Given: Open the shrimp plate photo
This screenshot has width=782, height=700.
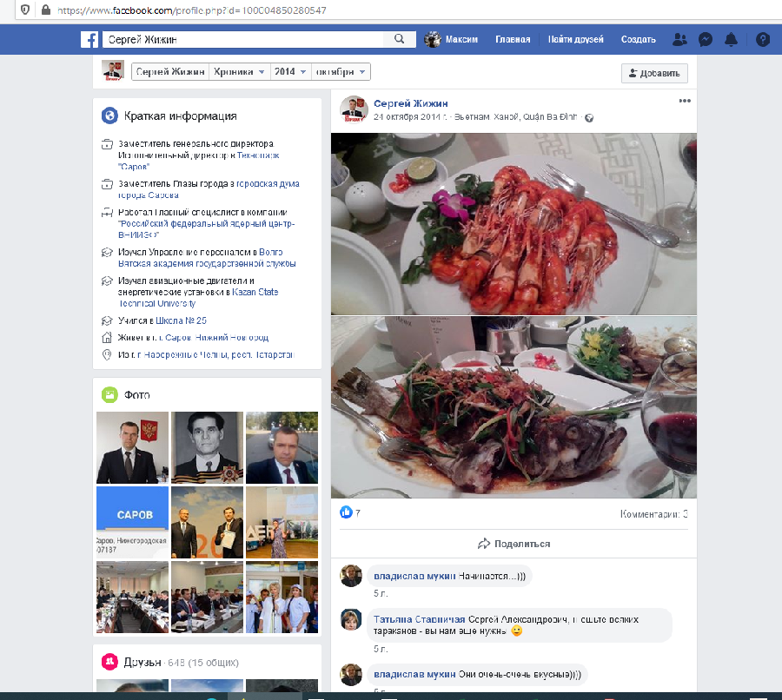Looking at the screenshot, I should pyautogui.click(x=514, y=223).
